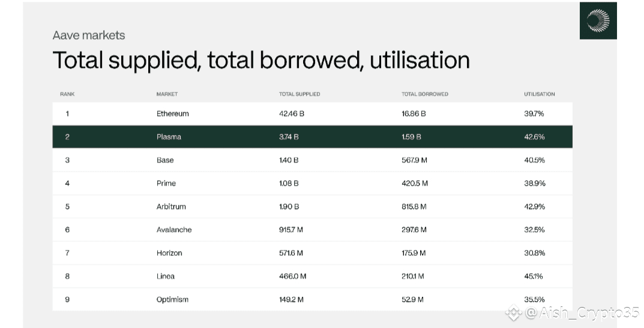Select the Arbitrum market name
The width and height of the screenshot is (644, 328).
click(x=171, y=207)
